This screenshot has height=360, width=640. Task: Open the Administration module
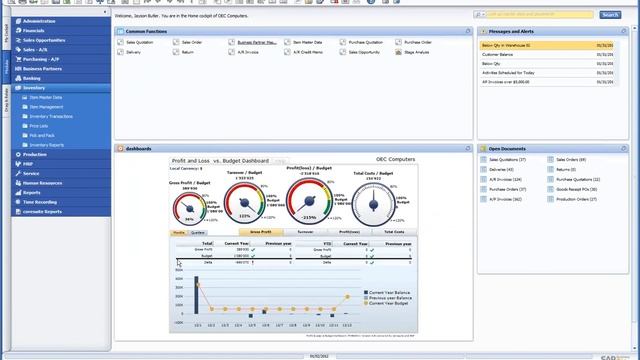click(61, 21)
